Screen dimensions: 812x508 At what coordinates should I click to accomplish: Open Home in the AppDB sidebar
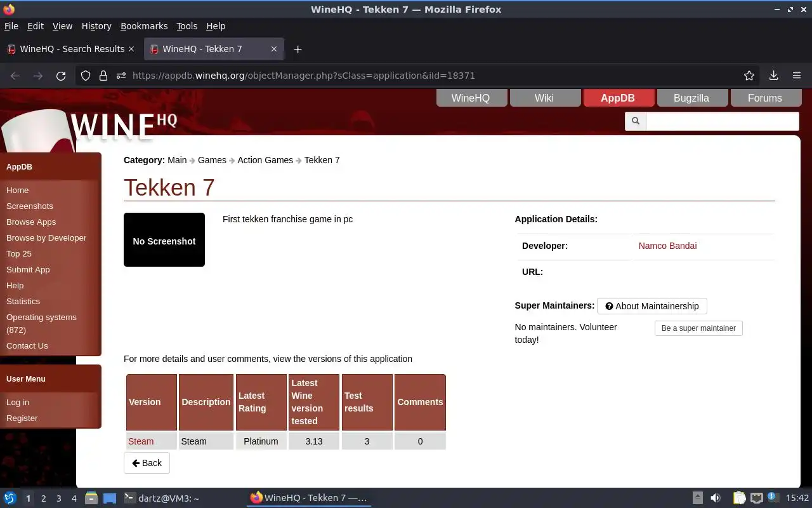(x=17, y=190)
